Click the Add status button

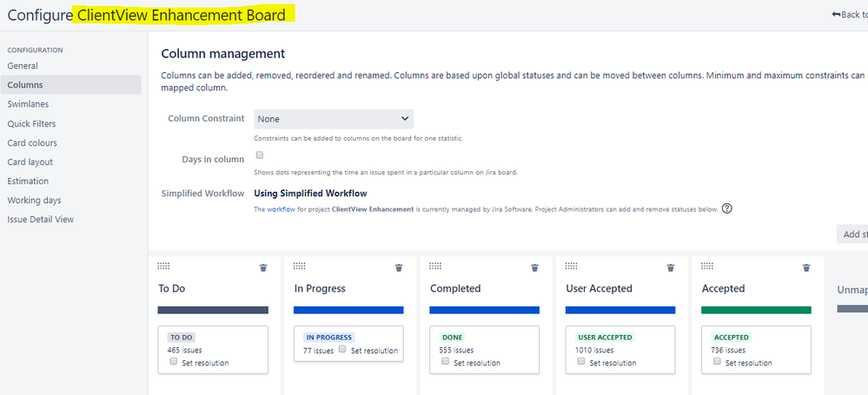(852, 234)
